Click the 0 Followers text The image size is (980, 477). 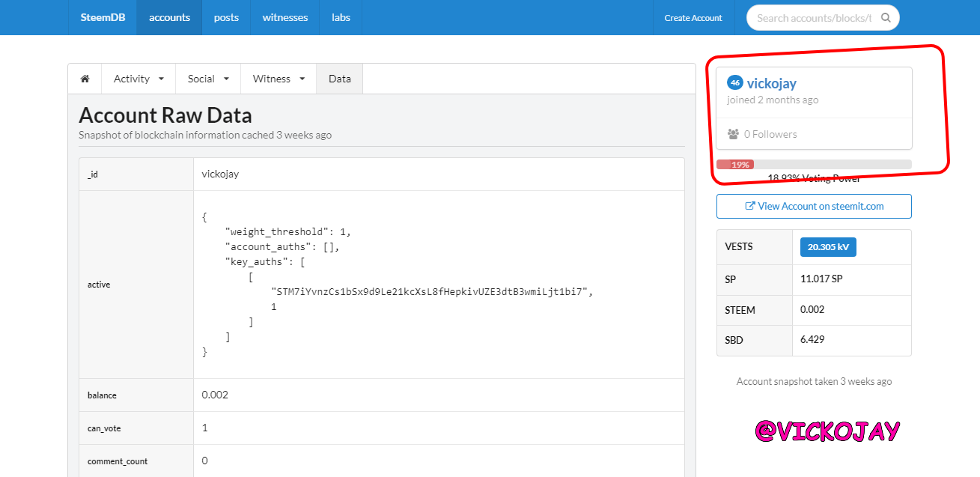pyautogui.click(x=770, y=134)
